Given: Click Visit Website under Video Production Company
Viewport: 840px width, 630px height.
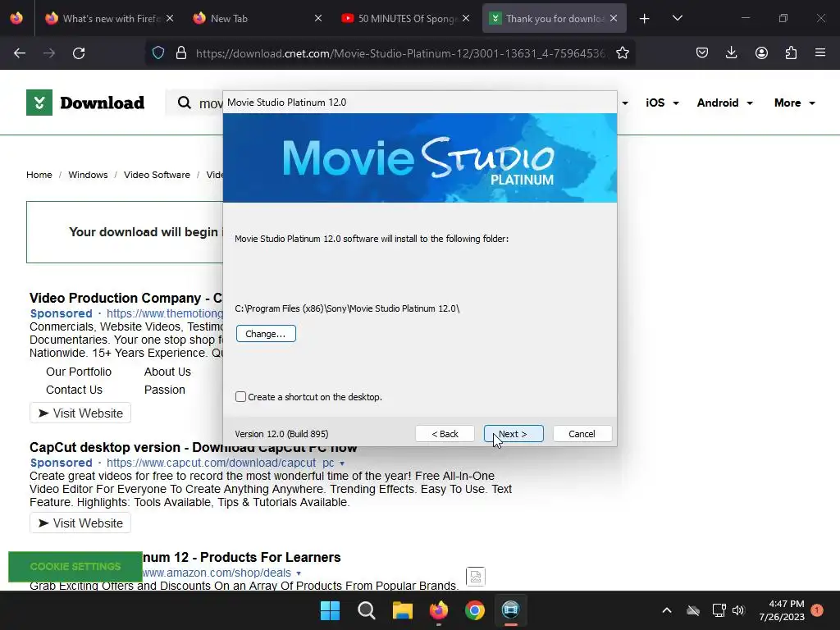Looking at the screenshot, I should tap(80, 413).
